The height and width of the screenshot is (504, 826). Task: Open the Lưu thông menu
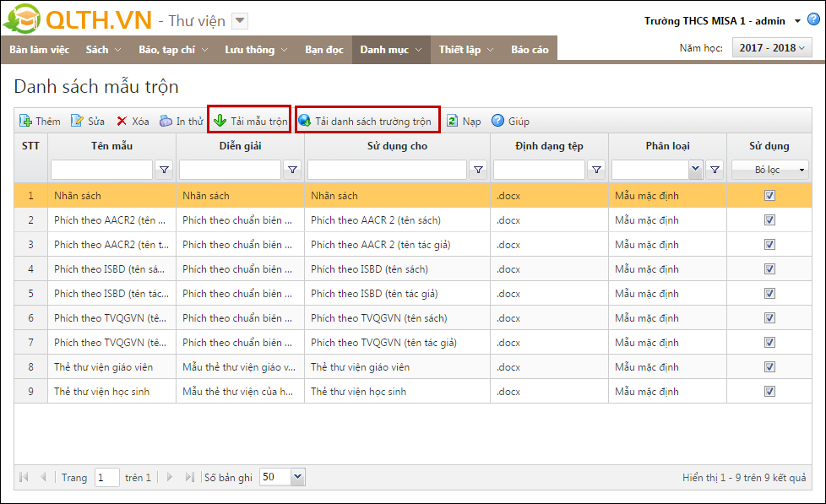coord(256,50)
